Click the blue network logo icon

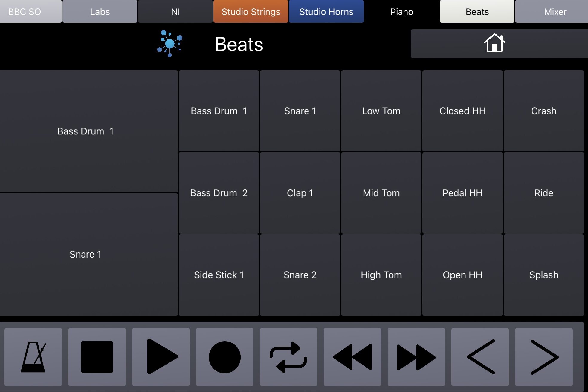coord(170,44)
